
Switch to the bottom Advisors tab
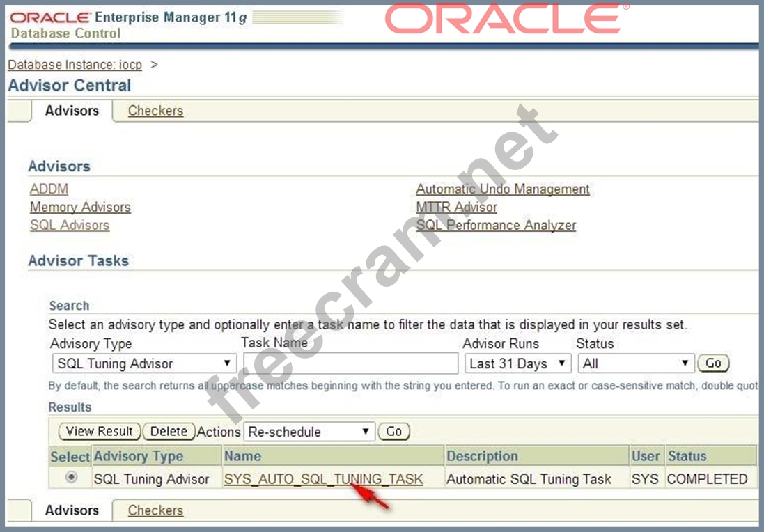tap(72, 510)
